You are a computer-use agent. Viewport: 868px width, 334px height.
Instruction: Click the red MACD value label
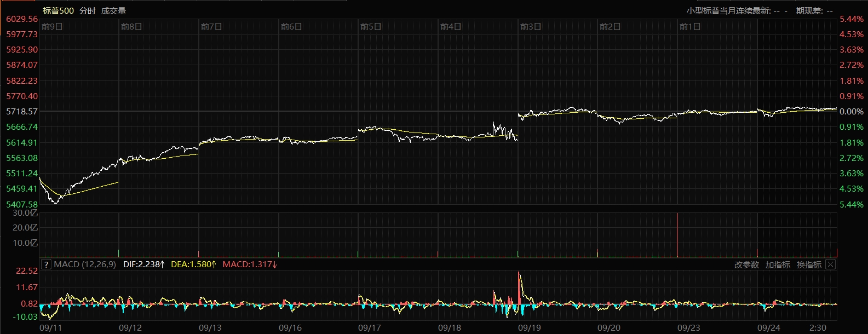coord(250,264)
